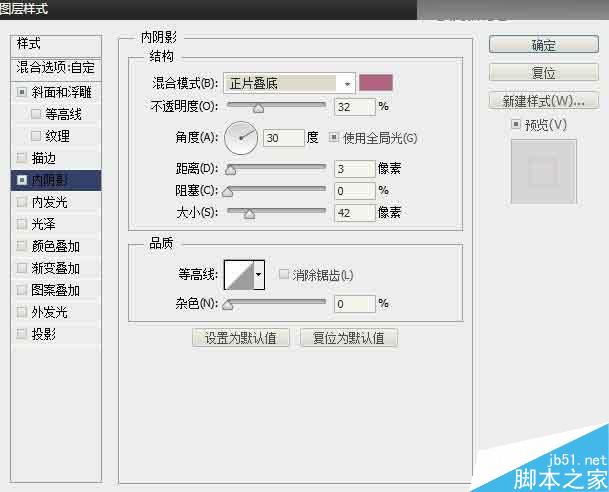The image size is (609, 492).
Task: Click the angle dial control
Action: pos(241,138)
